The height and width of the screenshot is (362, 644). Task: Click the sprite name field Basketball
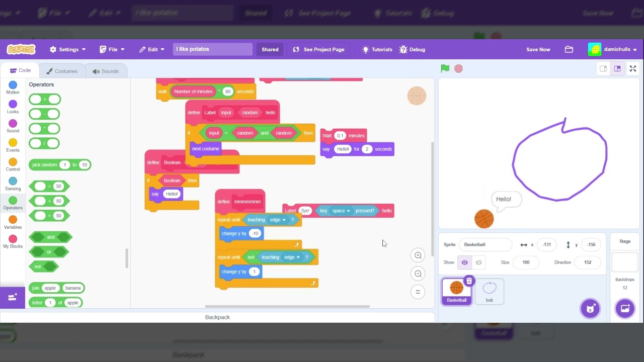[485, 244]
